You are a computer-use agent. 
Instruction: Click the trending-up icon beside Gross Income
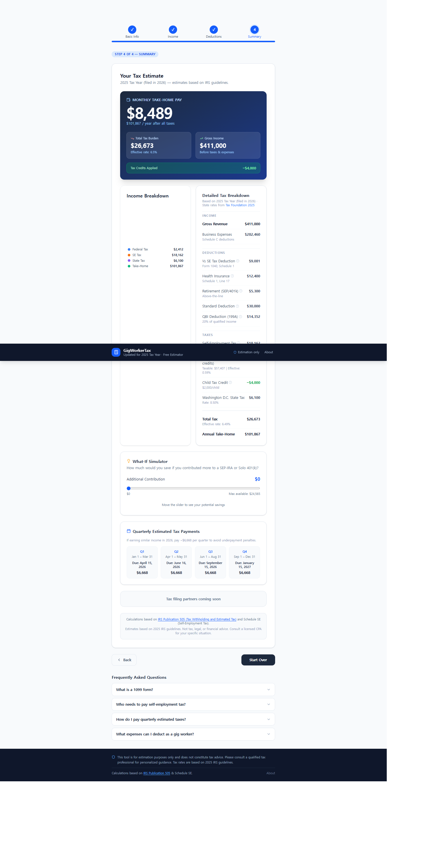point(201,139)
